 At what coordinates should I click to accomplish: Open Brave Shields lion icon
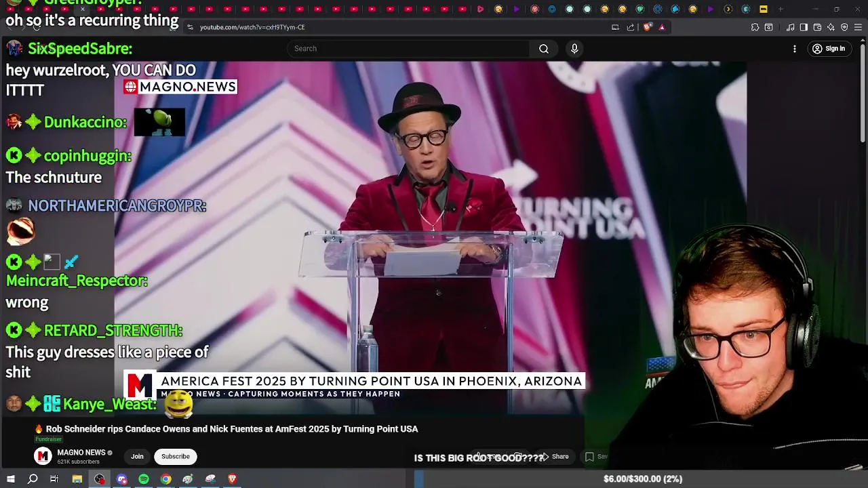(647, 27)
